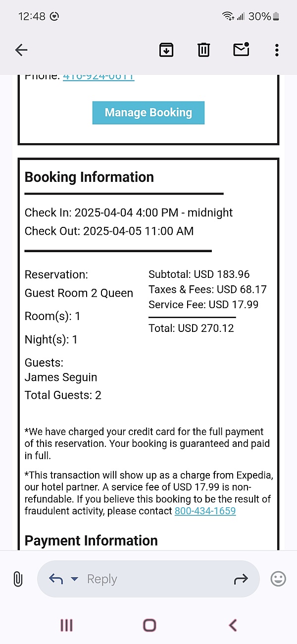Go back using the top arrow
Viewport: 297px width, 644px height.
[x=21, y=50]
